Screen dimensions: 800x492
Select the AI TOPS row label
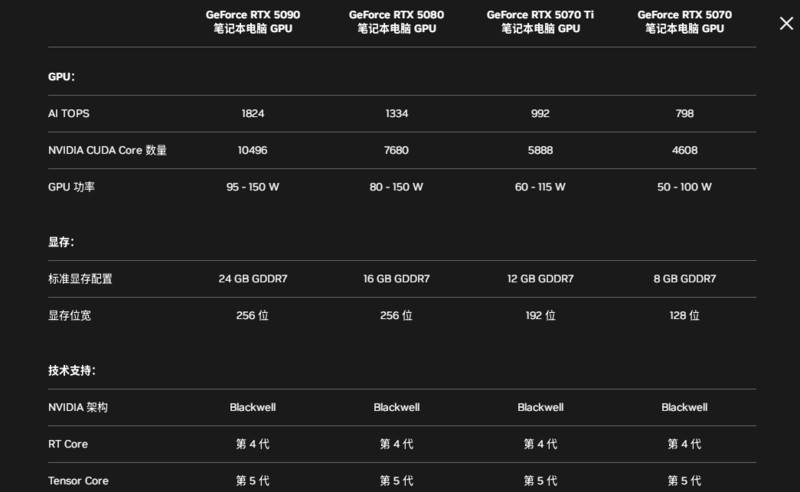[69, 114]
